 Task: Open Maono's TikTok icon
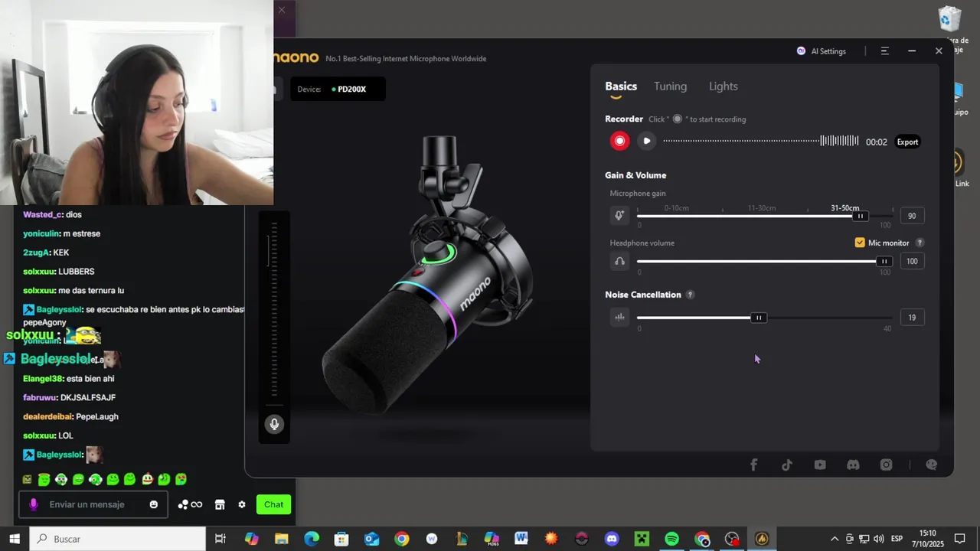pyautogui.click(x=787, y=465)
